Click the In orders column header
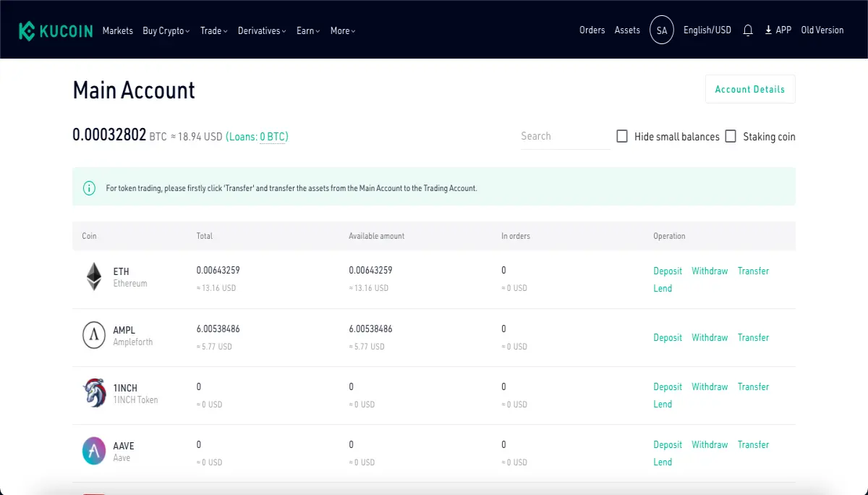 pos(516,236)
